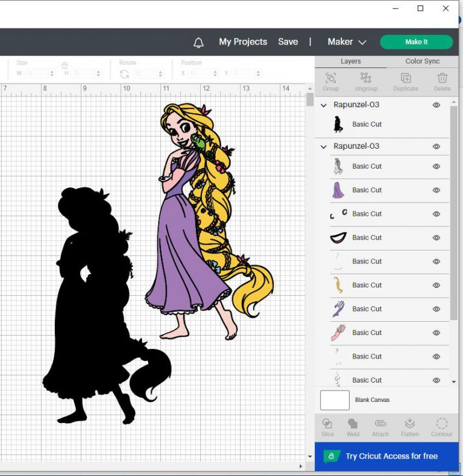
Task: Collapse the second Rapunzel-03 group
Action: pyautogui.click(x=324, y=146)
